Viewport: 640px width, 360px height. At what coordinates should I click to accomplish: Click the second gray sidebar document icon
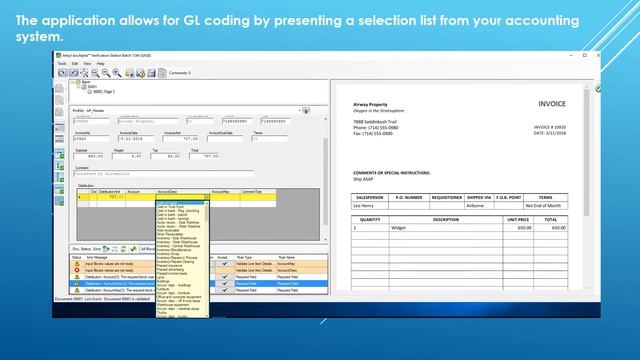(60, 100)
